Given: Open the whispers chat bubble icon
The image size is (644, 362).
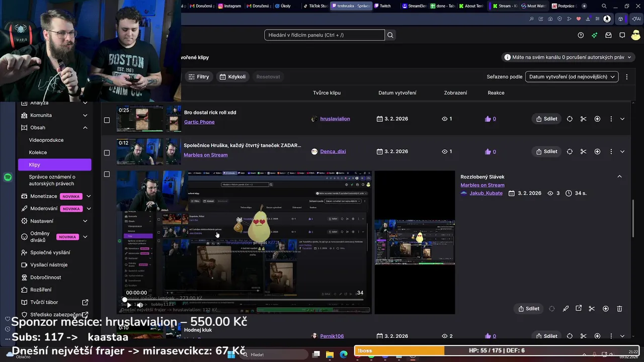Looking at the screenshot, I should coord(622,35).
